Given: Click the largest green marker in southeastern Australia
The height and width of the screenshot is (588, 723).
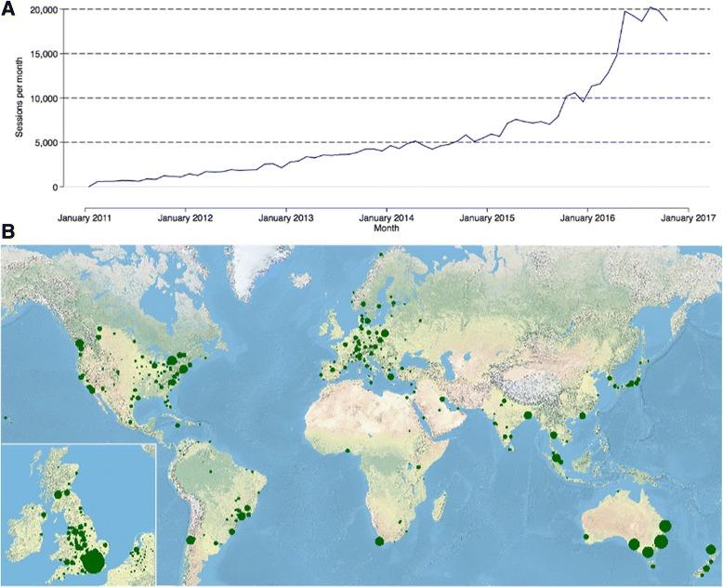Looking at the screenshot, I should coord(662,542).
